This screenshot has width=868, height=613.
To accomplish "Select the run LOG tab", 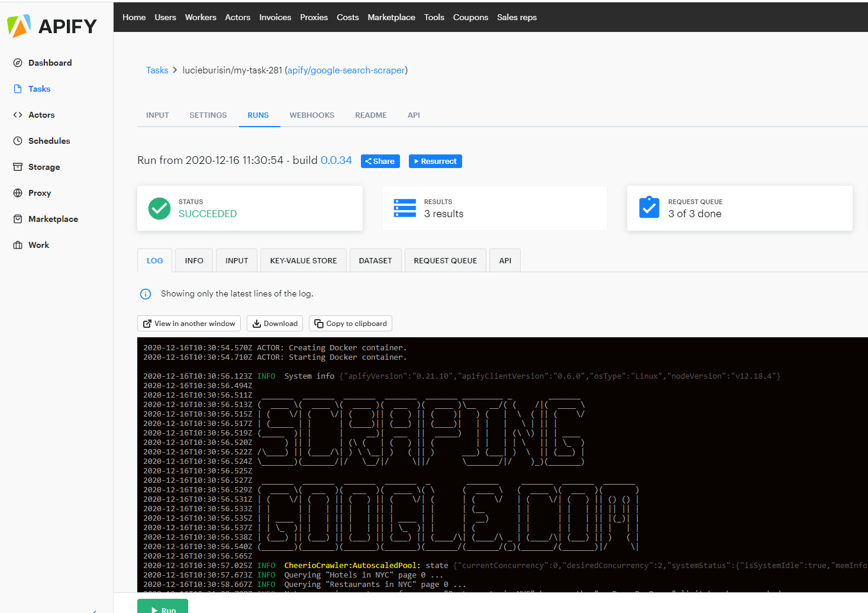I will [155, 260].
